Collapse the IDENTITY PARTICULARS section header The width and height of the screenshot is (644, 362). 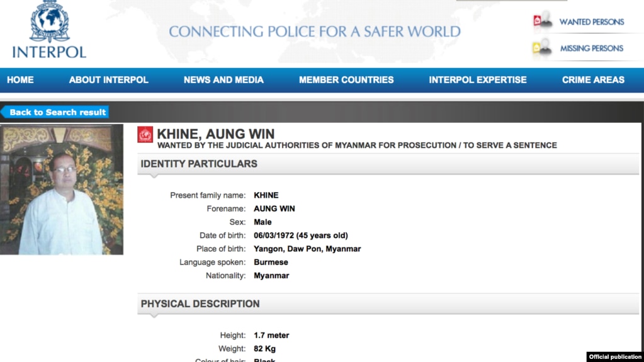388,164
